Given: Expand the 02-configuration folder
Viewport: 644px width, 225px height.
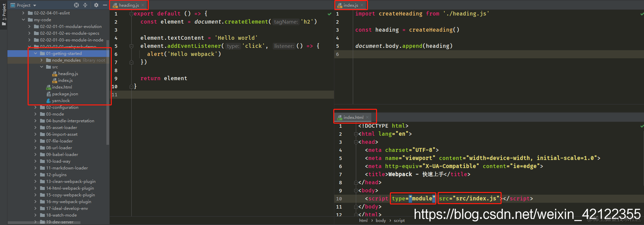Looking at the screenshot, I should 35,107.
